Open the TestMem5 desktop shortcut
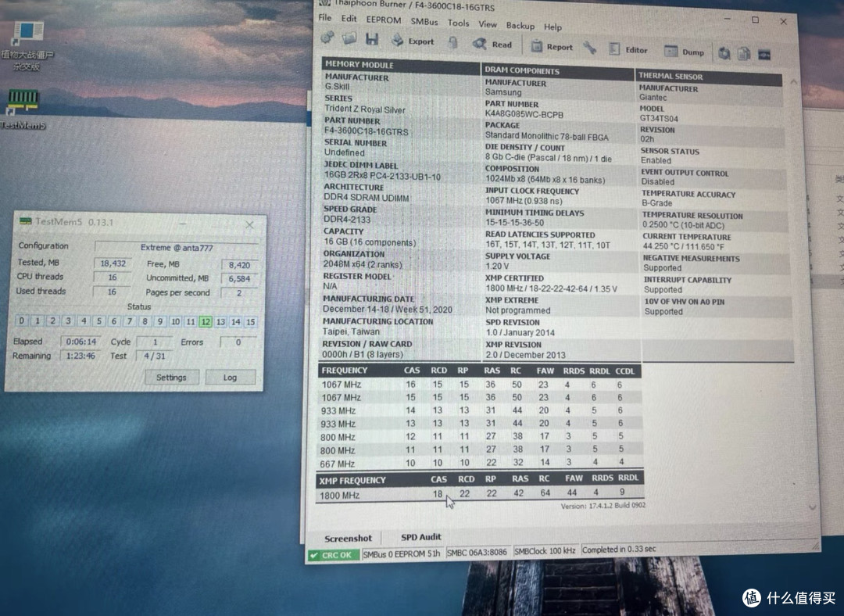This screenshot has height=616, width=844. [x=23, y=109]
